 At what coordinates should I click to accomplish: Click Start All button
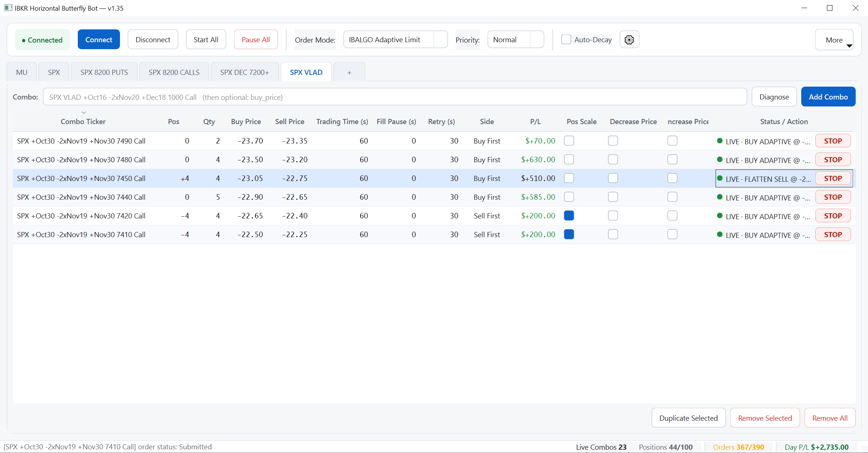pyautogui.click(x=206, y=39)
